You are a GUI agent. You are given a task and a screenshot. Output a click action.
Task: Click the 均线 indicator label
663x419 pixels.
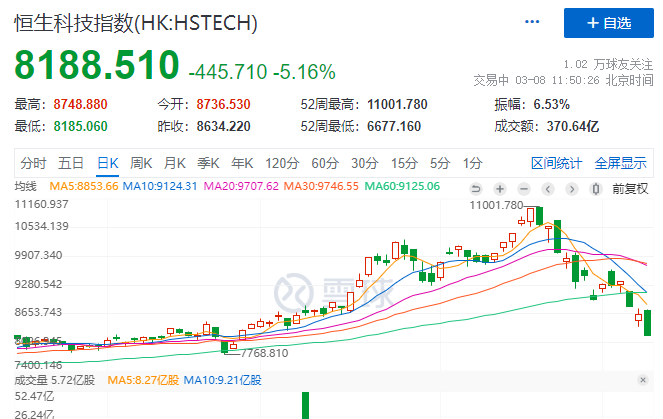pyautogui.click(x=25, y=186)
